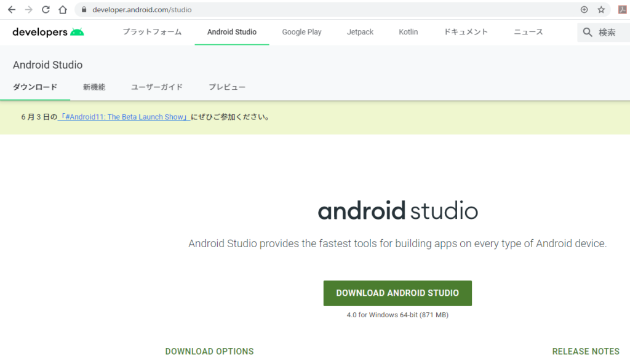Viewport: 630px width, 364px height.
Task: Open the ドキュメント nav tab
Action: tap(466, 32)
